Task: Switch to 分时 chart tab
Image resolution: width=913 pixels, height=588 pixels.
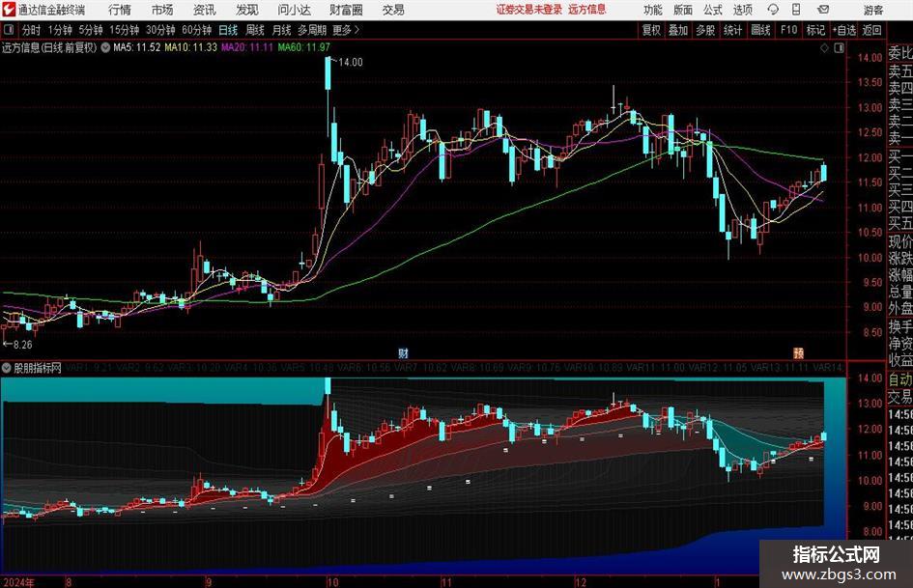Action: point(32,30)
